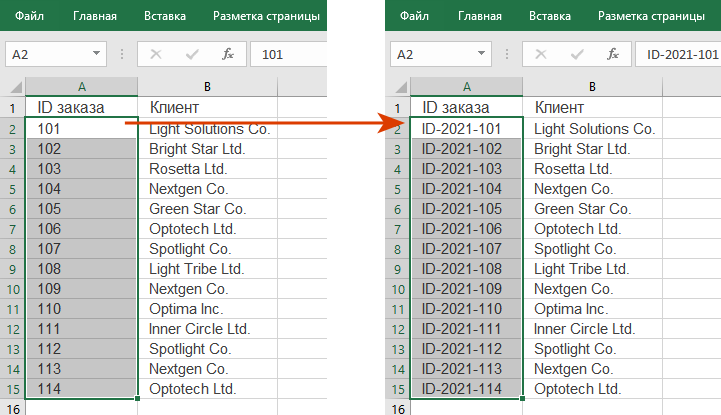Select Inner Circle Ltd. in left sheet
This screenshot has height=415, width=721.
point(207,329)
